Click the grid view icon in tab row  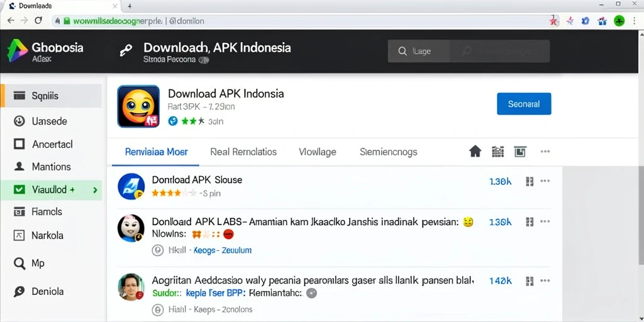[x=497, y=152]
